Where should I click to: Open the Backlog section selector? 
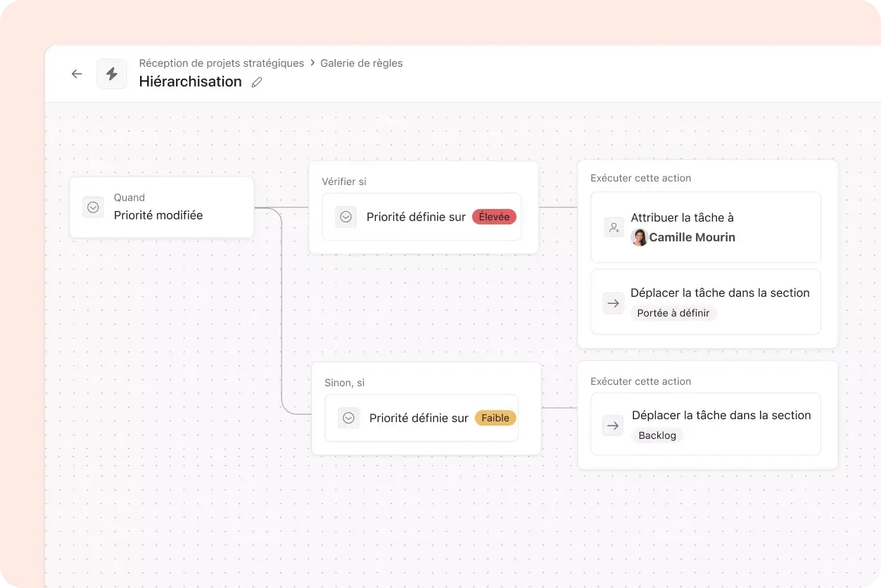pyautogui.click(x=657, y=435)
